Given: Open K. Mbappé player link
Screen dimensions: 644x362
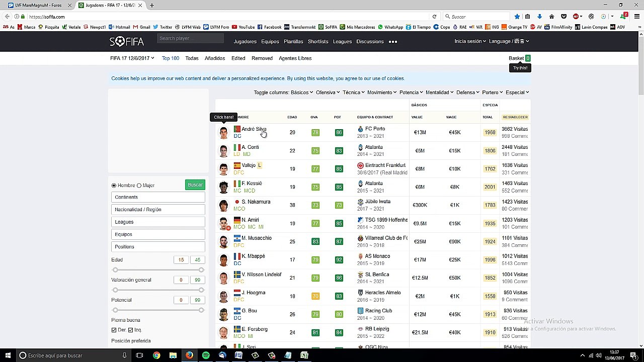Looking at the screenshot, I should (253, 256).
